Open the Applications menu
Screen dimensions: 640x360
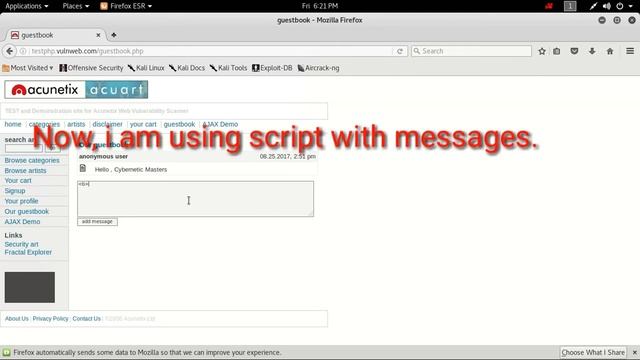pyautogui.click(x=27, y=6)
